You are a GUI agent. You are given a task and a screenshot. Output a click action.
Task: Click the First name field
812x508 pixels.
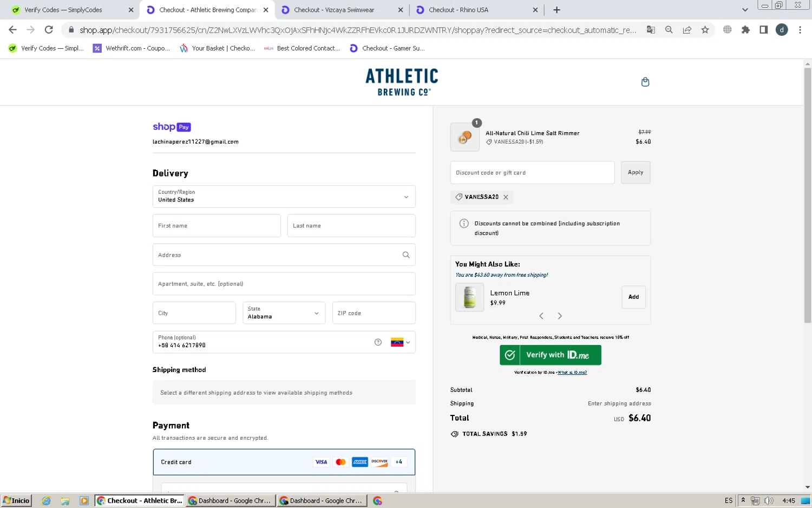click(x=217, y=226)
